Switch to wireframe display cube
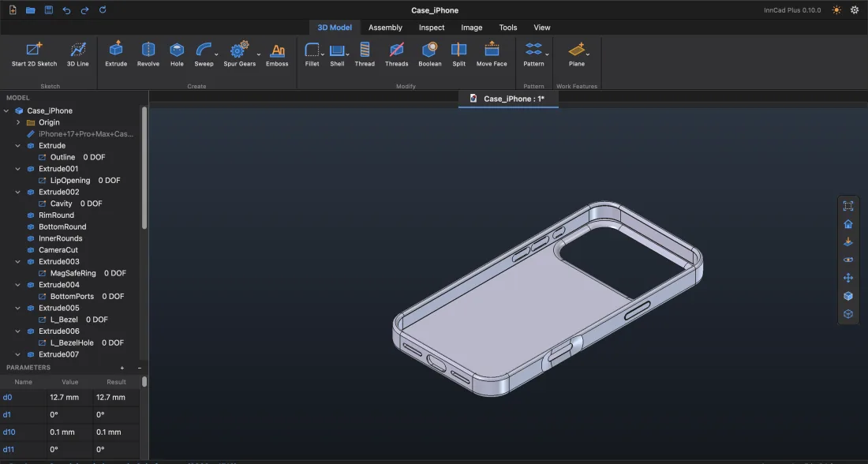Image resolution: width=868 pixels, height=464 pixels. (848, 314)
